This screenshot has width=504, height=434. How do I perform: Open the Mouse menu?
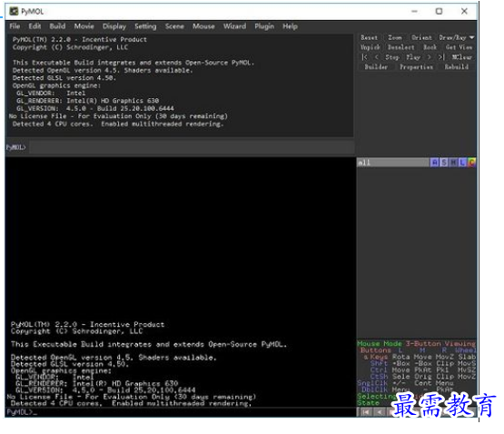[203, 26]
